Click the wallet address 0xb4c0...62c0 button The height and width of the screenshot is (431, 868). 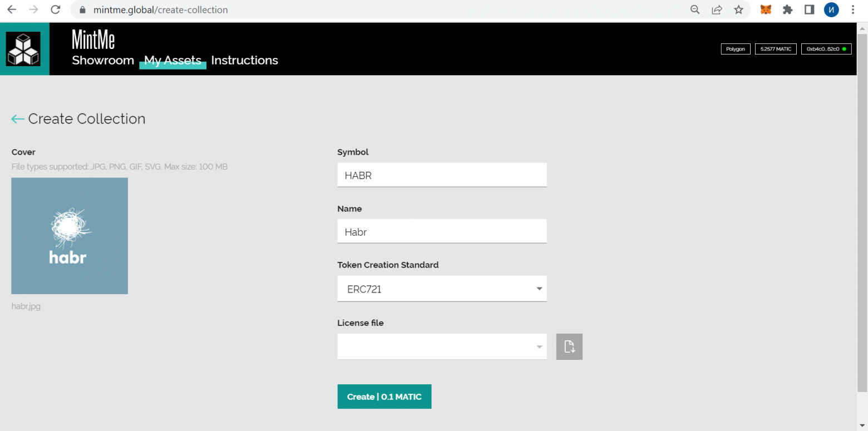tap(826, 49)
